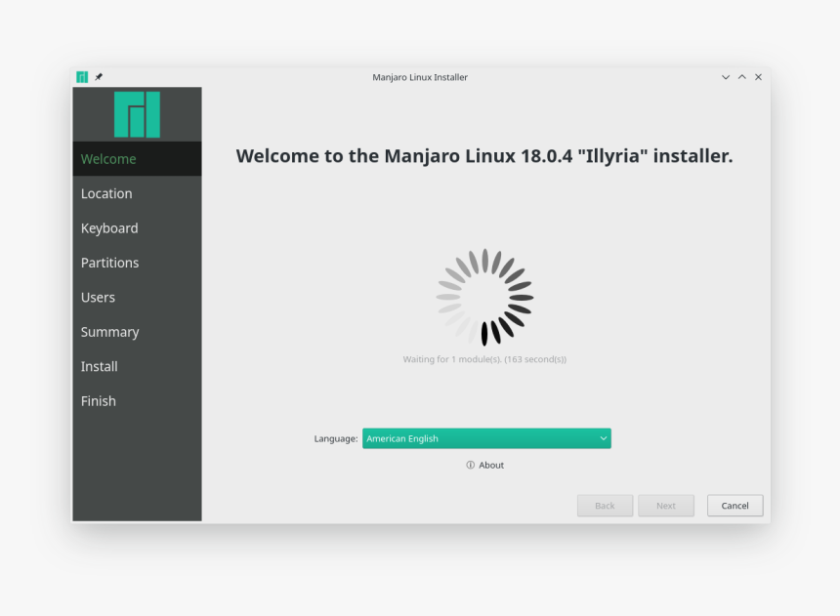This screenshot has width=840, height=616.
Task: Click the Welcome to Manjaro Linux heading
Action: tap(484, 156)
